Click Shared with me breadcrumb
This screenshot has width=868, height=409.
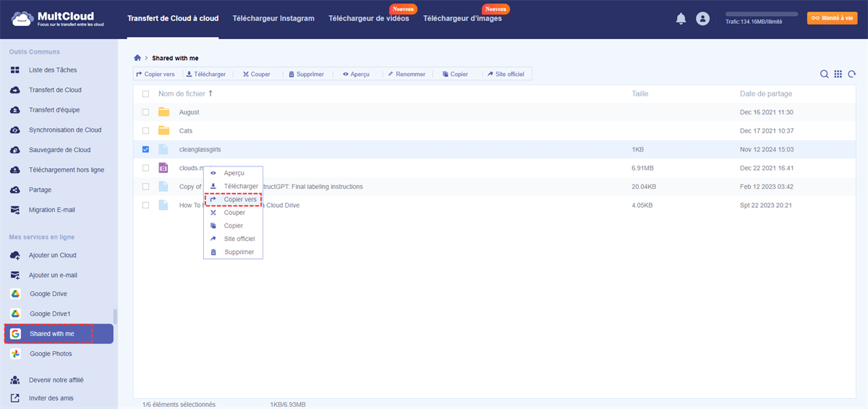[x=175, y=57]
